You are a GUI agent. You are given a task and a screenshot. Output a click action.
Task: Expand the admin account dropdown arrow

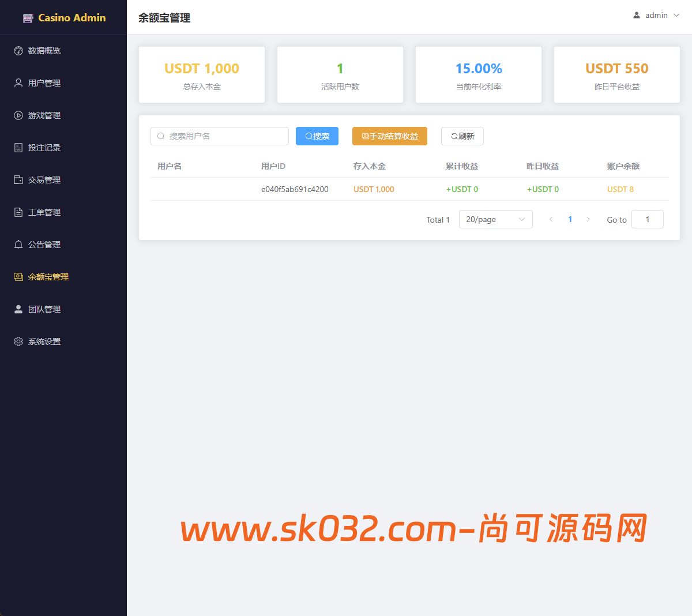pyautogui.click(x=676, y=16)
